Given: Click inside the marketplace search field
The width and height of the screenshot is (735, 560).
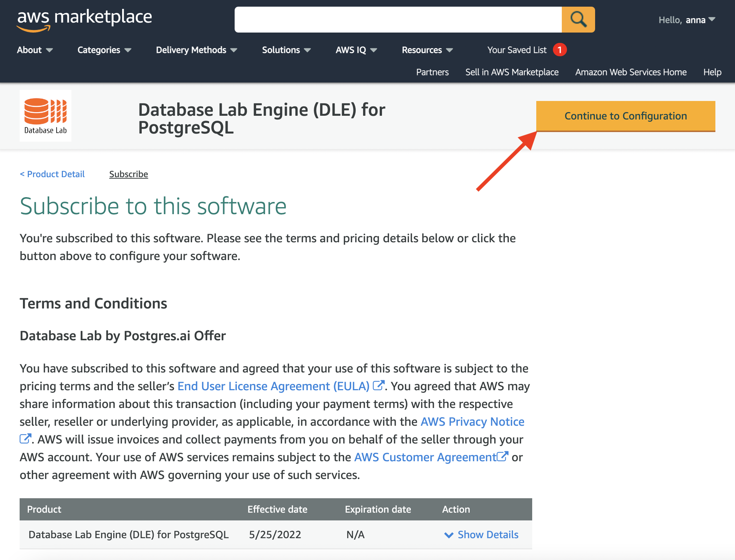Looking at the screenshot, I should pyautogui.click(x=398, y=20).
